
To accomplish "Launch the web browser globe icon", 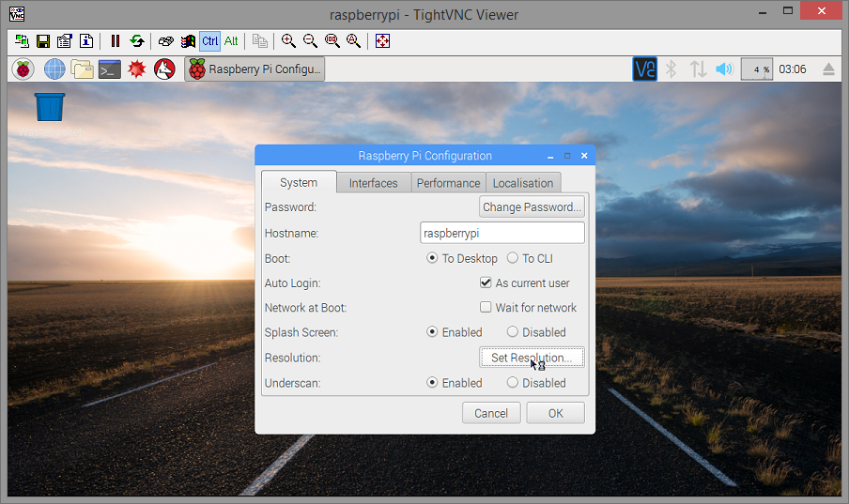I will pos(54,69).
